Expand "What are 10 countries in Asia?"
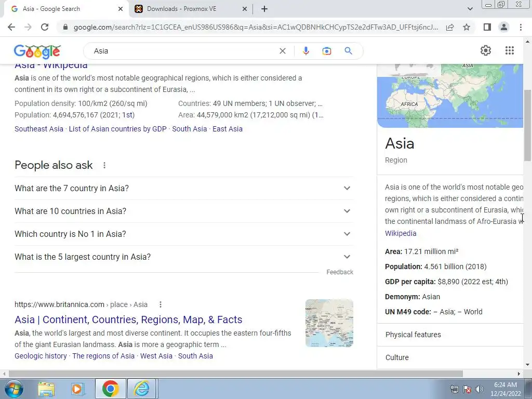This screenshot has width=532, height=399. point(184,211)
